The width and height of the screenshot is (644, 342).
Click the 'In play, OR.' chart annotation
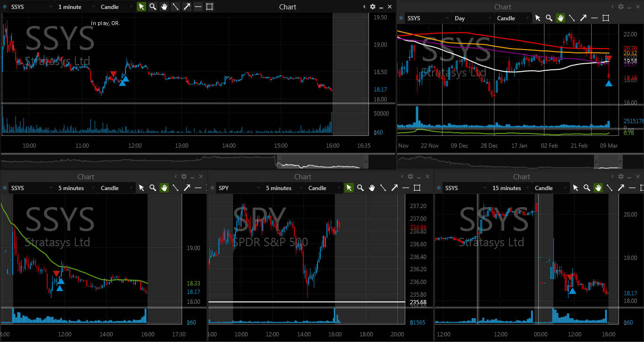coord(105,23)
